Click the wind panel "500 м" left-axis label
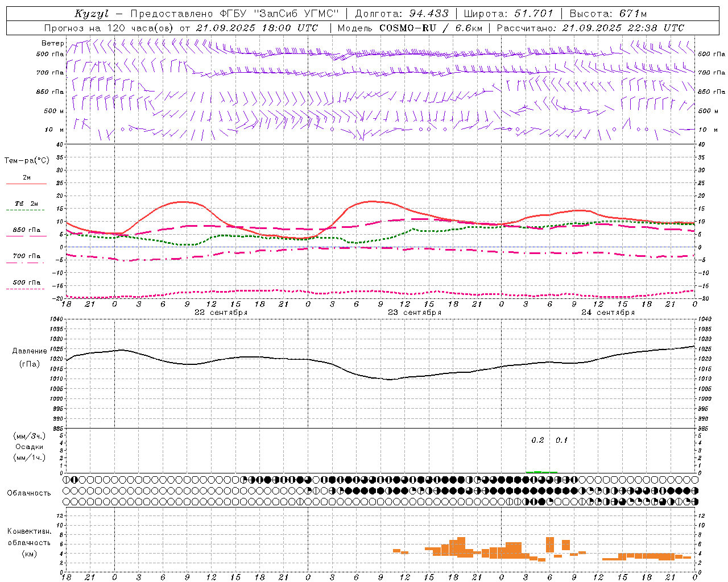Screen dimensions: 728x582 pos(54,111)
